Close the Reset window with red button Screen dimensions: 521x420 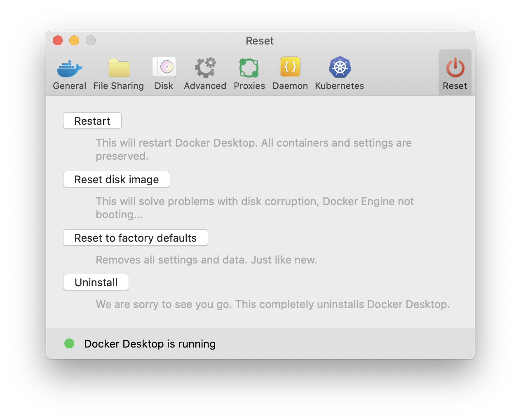[58, 40]
